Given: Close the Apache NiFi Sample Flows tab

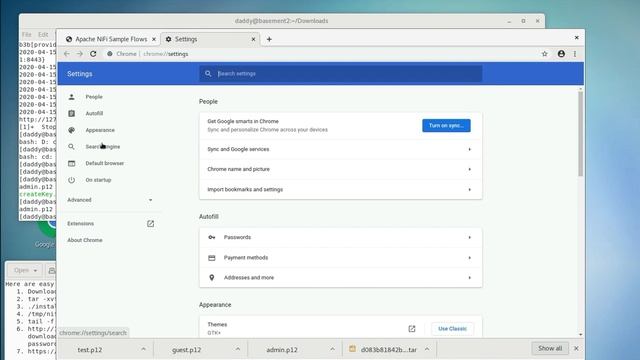Looking at the screenshot, I should point(154,39).
